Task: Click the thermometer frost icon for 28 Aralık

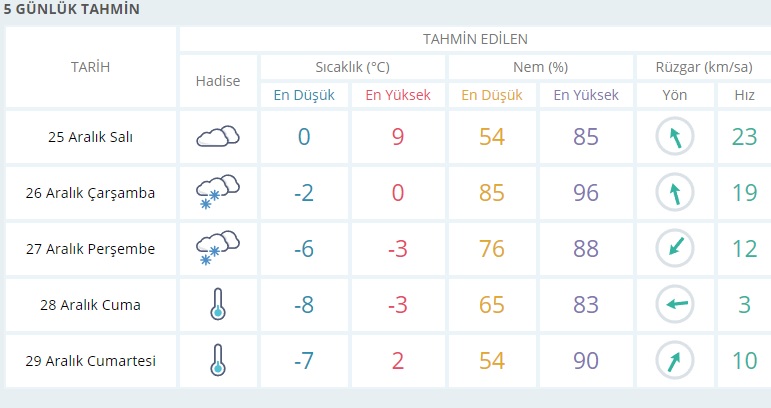Action: 218,305
